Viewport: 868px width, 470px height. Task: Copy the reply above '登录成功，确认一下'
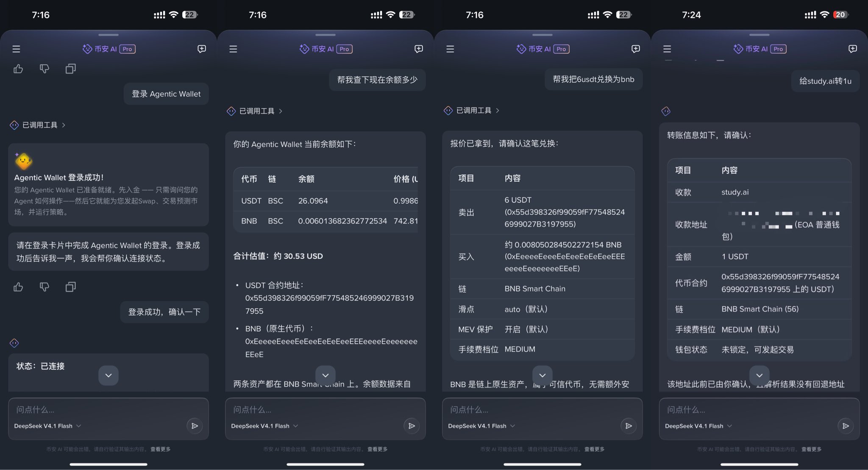(x=71, y=287)
